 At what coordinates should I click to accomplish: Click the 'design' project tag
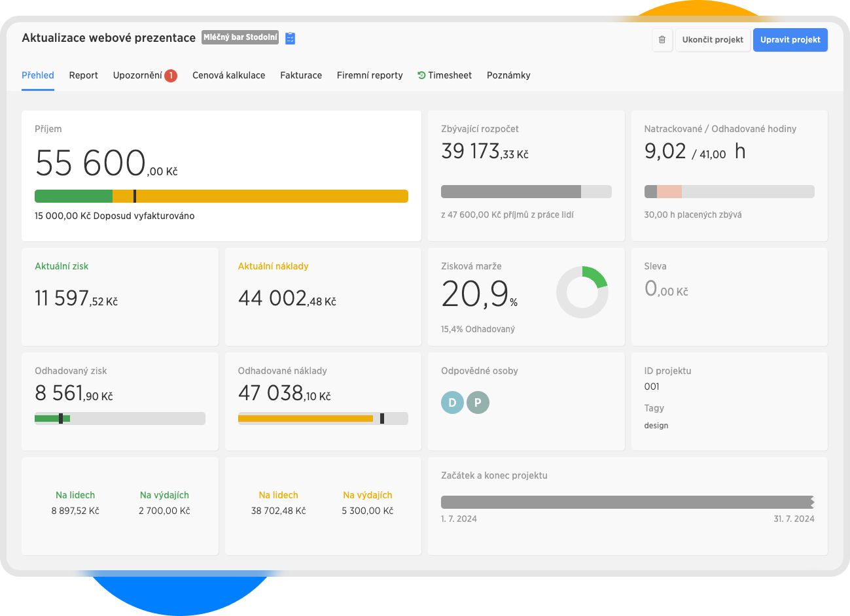tap(656, 426)
